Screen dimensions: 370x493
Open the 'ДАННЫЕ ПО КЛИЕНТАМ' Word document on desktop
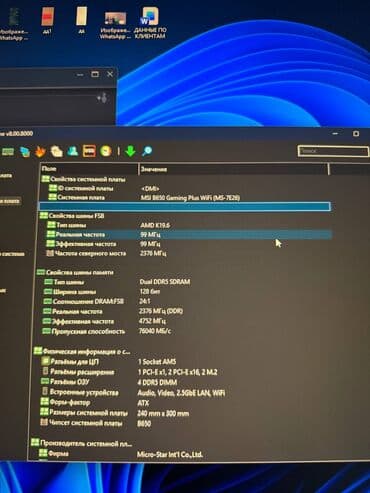click(x=150, y=23)
